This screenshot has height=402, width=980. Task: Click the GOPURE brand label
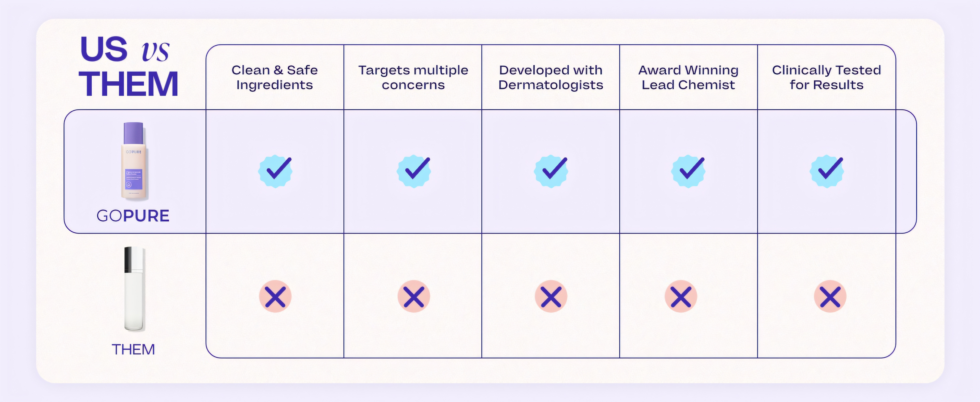(x=133, y=216)
